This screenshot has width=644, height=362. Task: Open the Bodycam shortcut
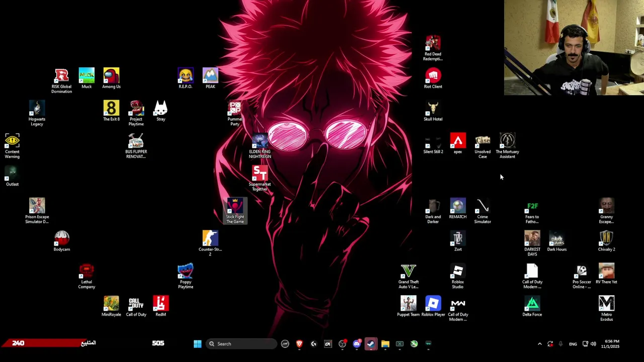click(x=62, y=241)
